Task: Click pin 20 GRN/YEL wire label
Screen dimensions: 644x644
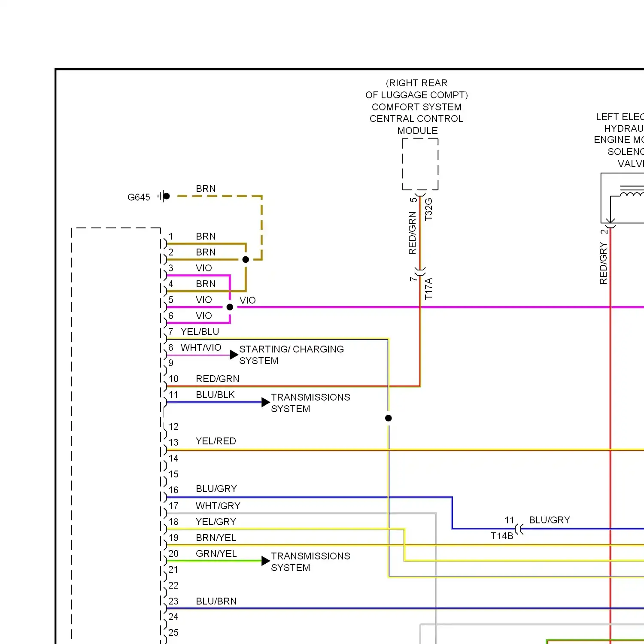Action: coord(216,553)
